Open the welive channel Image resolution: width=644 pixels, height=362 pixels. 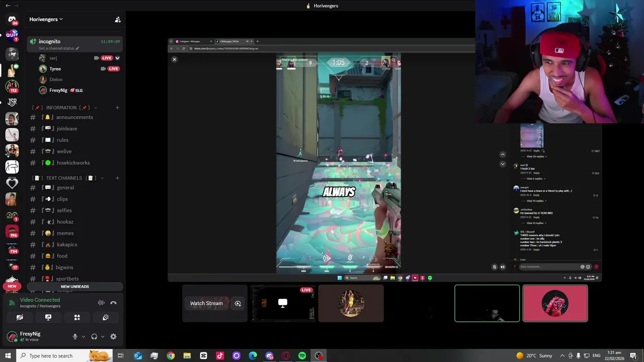pos(74,151)
